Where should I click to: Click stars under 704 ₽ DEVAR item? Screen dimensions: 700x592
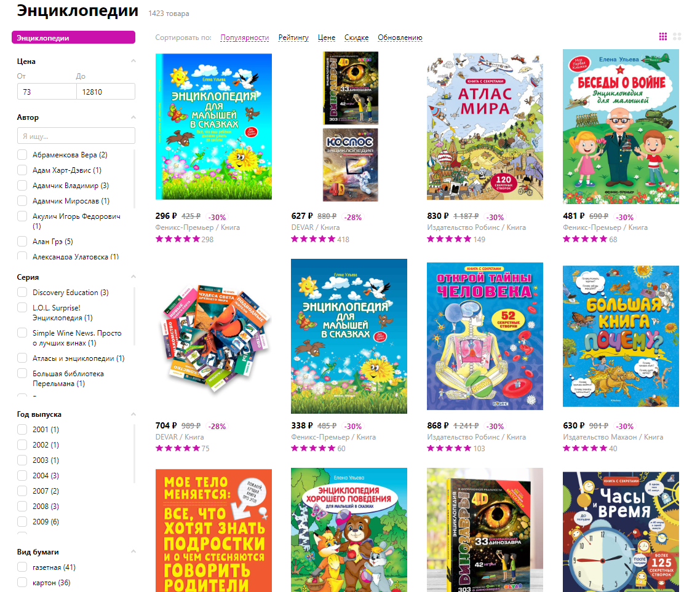pos(178,448)
